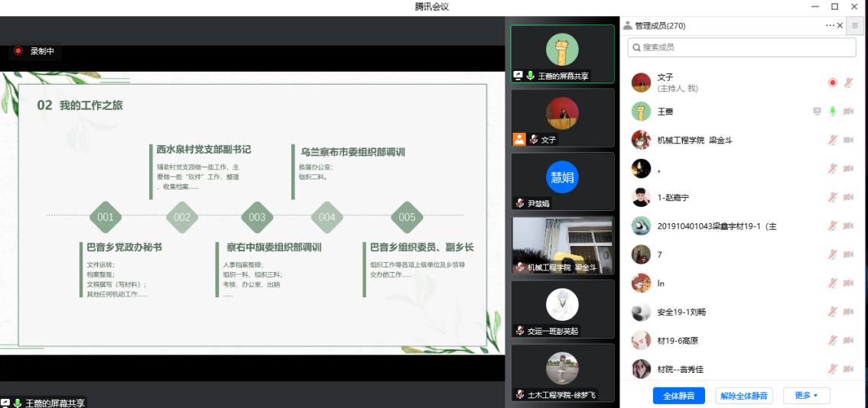Image resolution: width=868 pixels, height=408 pixels.
Task: Click camera icon for 机械工程学院 梁金斗
Action: pos(848,140)
